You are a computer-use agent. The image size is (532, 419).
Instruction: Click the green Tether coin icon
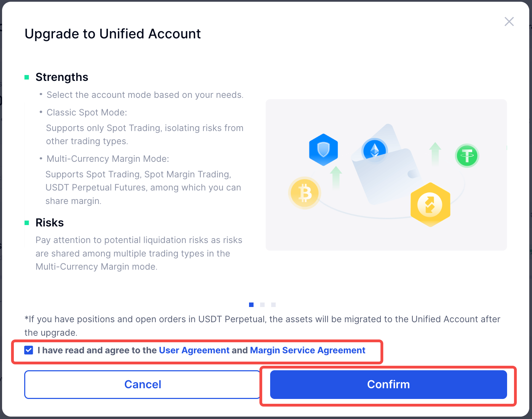tap(467, 156)
